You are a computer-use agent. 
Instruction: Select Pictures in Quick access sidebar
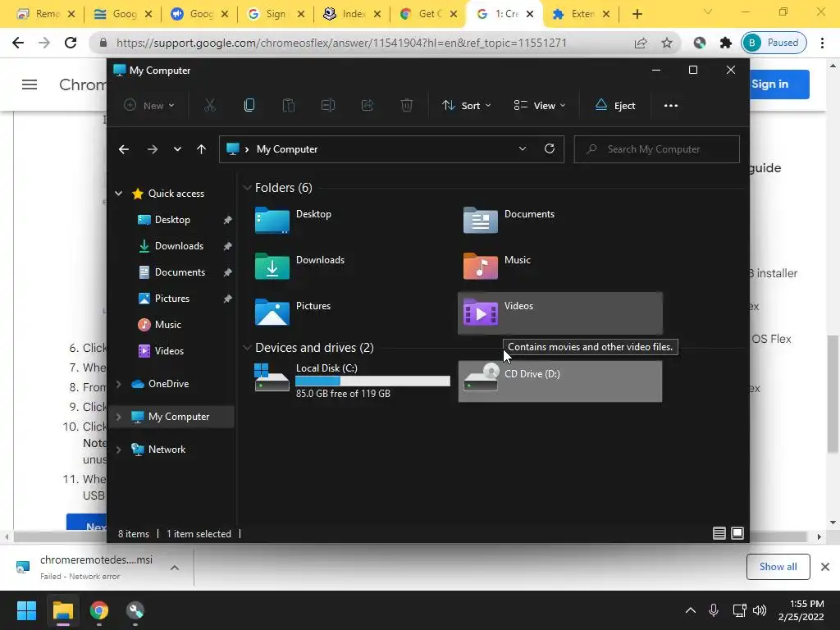pos(172,299)
